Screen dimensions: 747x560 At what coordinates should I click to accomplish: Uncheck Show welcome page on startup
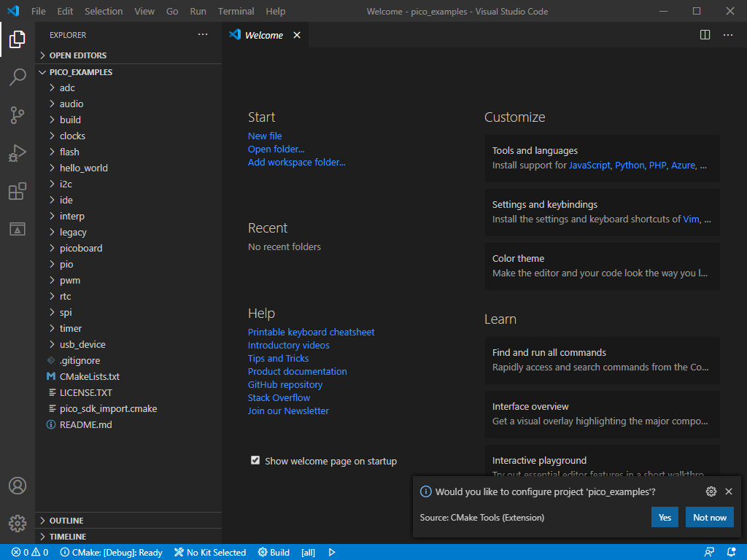click(255, 460)
